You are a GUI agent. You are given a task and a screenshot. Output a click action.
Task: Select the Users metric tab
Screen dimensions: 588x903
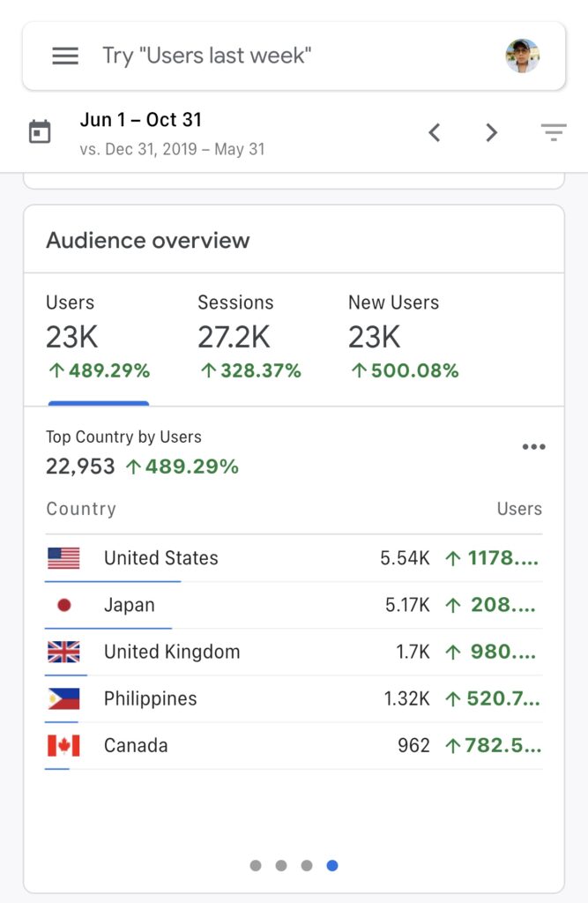coord(98,339)
